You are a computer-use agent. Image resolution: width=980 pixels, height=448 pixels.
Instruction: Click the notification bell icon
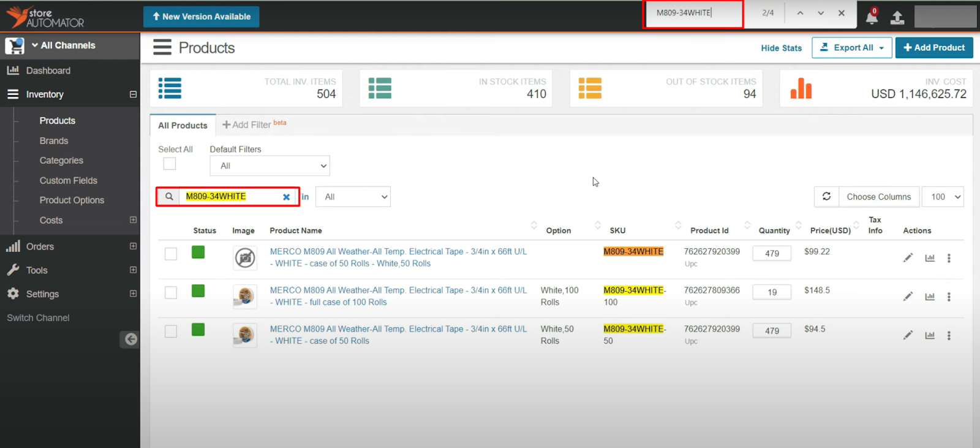(872, 17)
